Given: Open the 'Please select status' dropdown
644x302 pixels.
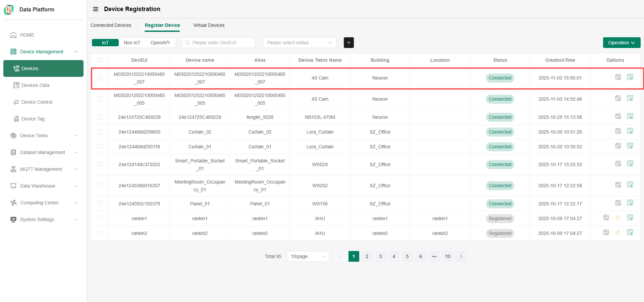Looking at the screenshot, I should 300,43.
